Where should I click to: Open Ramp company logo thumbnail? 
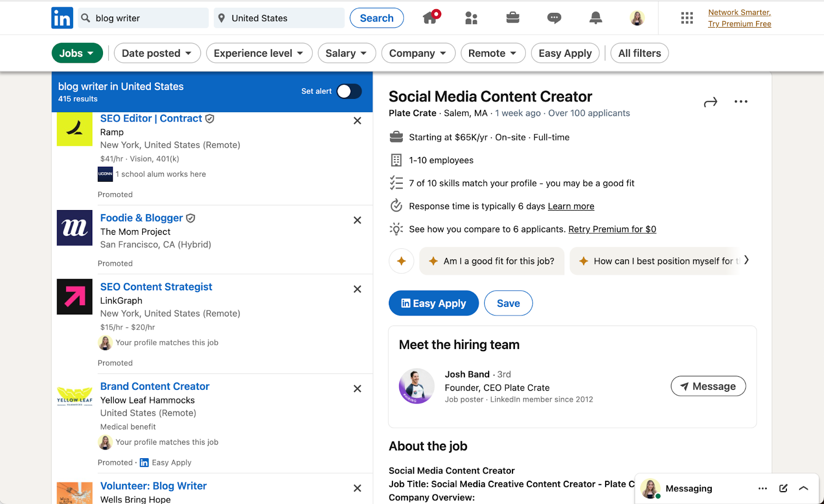pyautogui.click(x=75, y=128)
